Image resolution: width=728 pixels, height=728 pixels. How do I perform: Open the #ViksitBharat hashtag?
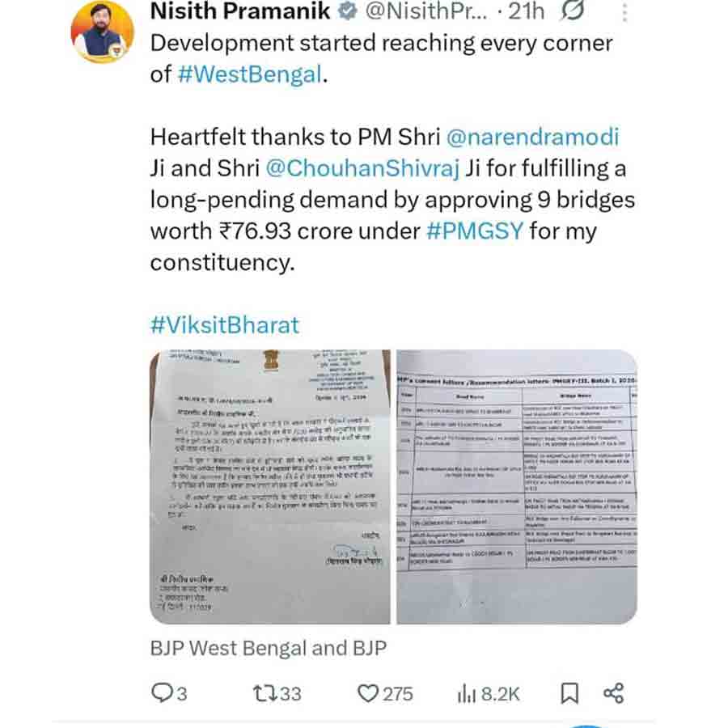(225, 325)
